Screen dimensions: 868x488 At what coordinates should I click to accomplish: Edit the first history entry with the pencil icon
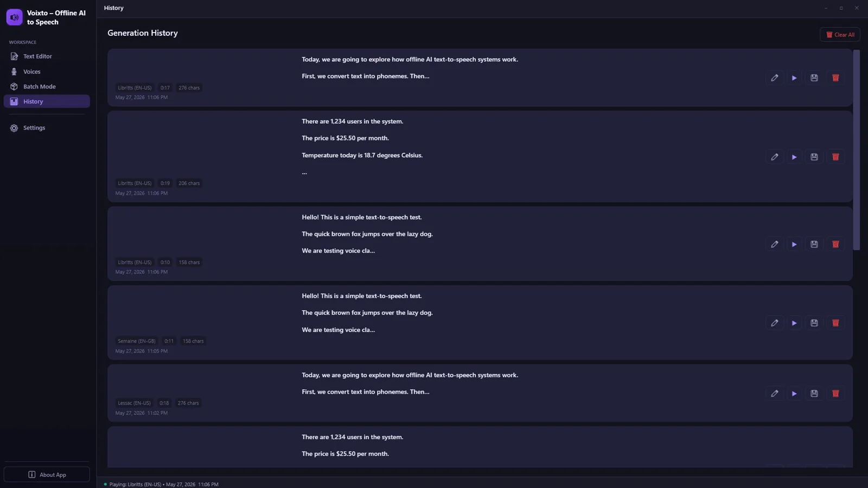(x=774, y=78)
